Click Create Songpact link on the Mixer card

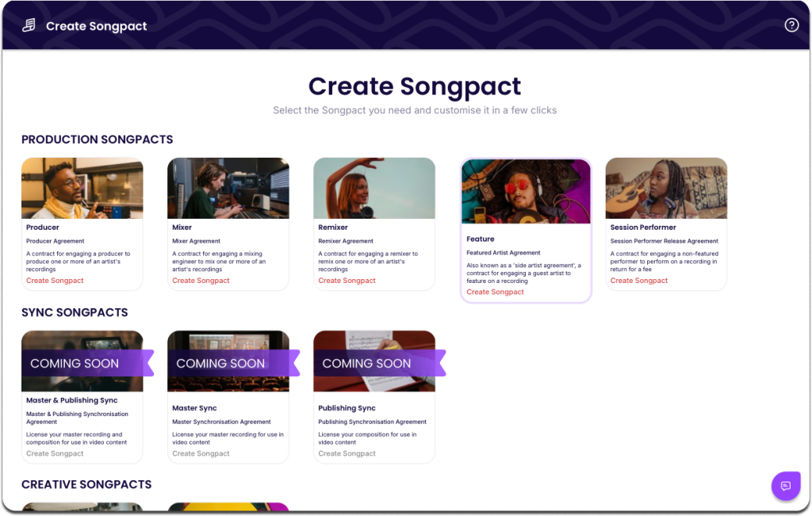[x=201, y=281]
